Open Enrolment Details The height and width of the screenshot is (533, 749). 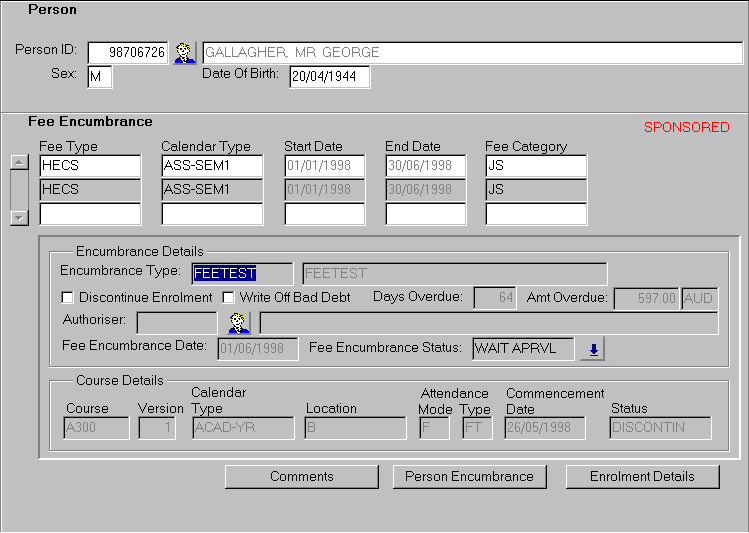pyautogui.click(x=642, y=477)
